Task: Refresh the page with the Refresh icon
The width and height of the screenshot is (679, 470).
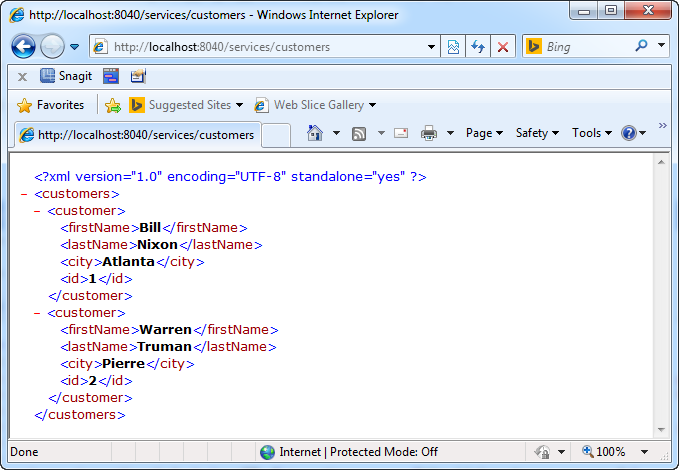Action: tap(478, 46)
